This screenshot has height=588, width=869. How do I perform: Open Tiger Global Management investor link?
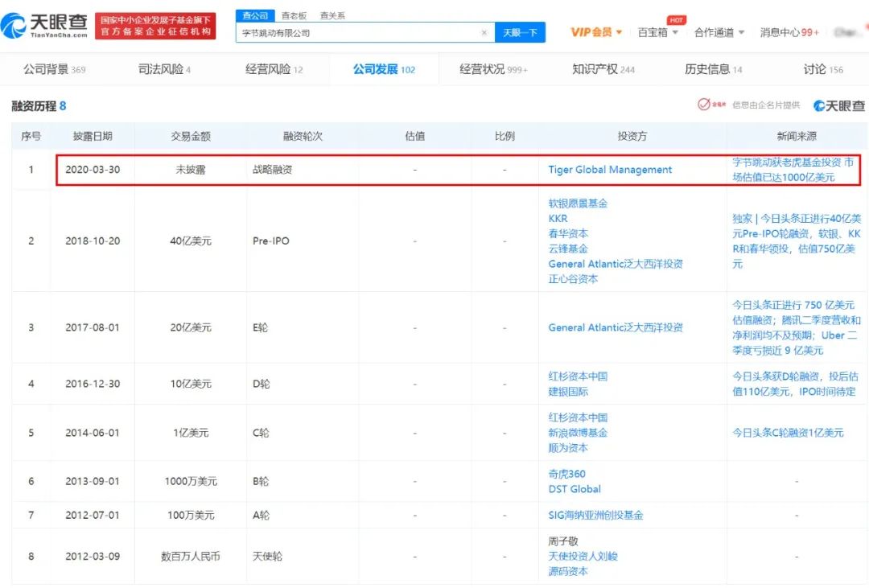tap(610, 170)
